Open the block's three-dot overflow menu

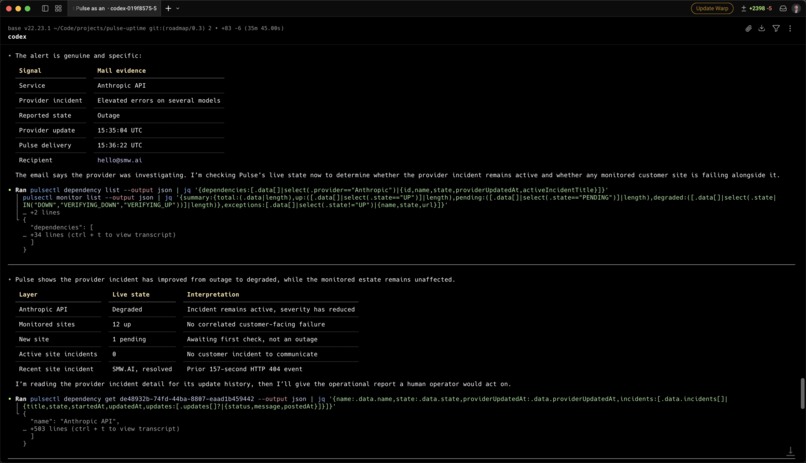(x=790, y=28)
